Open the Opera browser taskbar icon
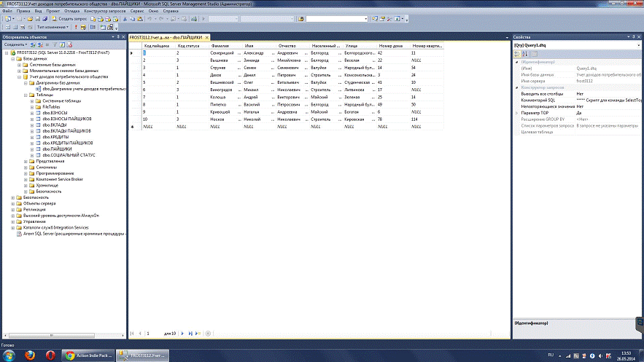 50,355
